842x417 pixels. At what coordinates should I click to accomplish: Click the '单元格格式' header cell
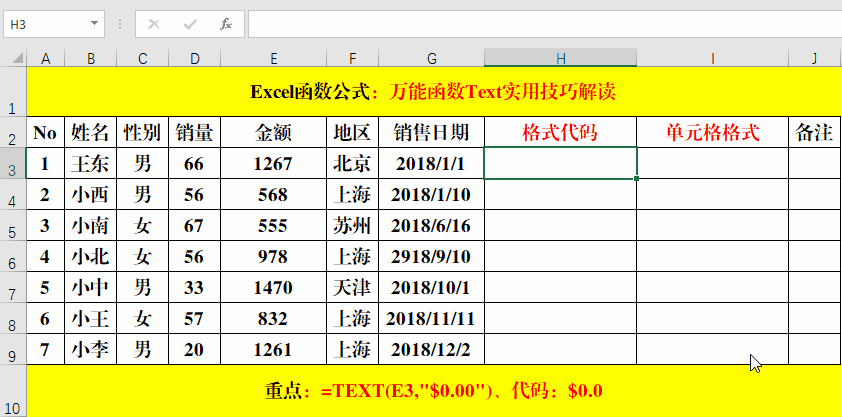pos(713,132)
